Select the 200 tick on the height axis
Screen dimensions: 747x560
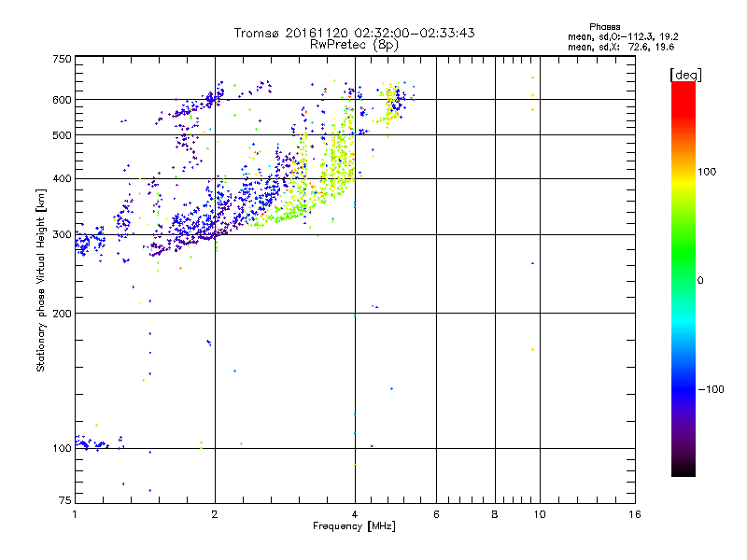[63, 313]
